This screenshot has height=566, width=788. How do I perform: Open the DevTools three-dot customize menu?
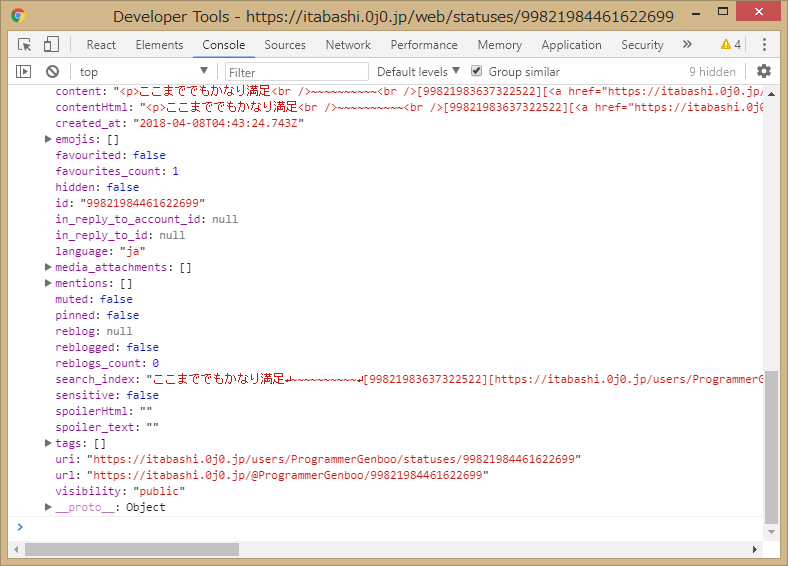pyautogui.click(x=764, y=45)
